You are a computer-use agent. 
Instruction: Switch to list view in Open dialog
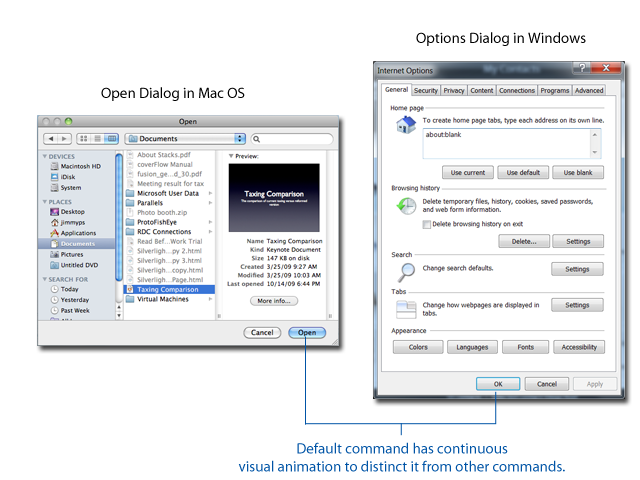click(x=98, y=139)
